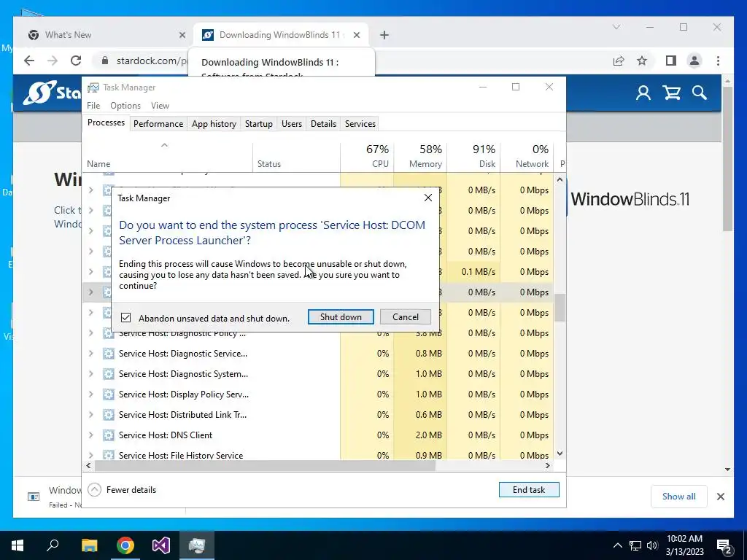747x560 pixels.
Task: Click scroll down arrow in process list
Action: [560, 454]
